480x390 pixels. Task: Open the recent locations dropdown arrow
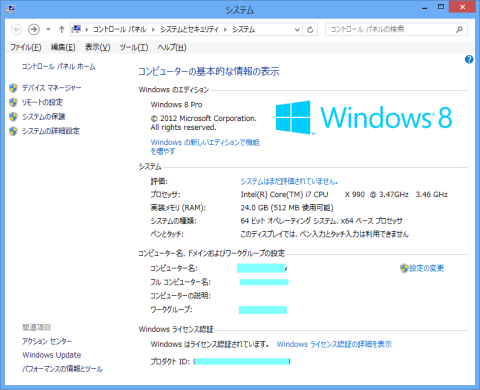pos(48,30)
